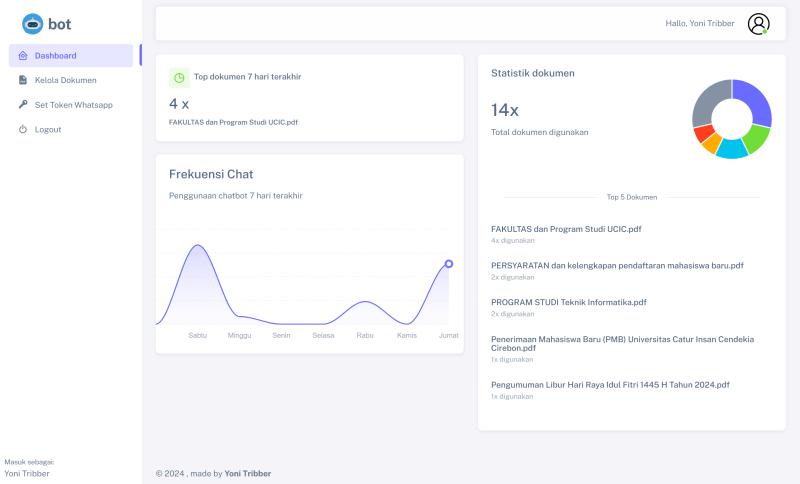This screenshot has width=800, height=484.
Task: Click the Logout power icon
Action: pyautogui.click(x=23, y=130)
